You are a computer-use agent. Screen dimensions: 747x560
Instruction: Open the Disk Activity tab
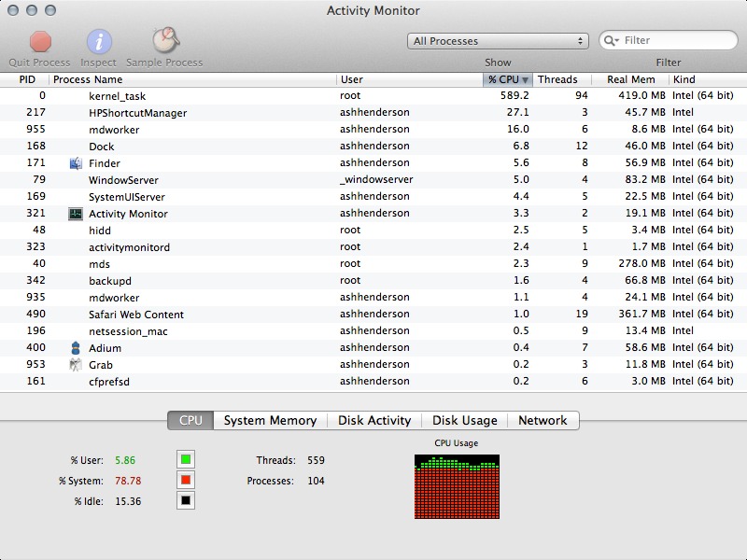tap(374, 421)
